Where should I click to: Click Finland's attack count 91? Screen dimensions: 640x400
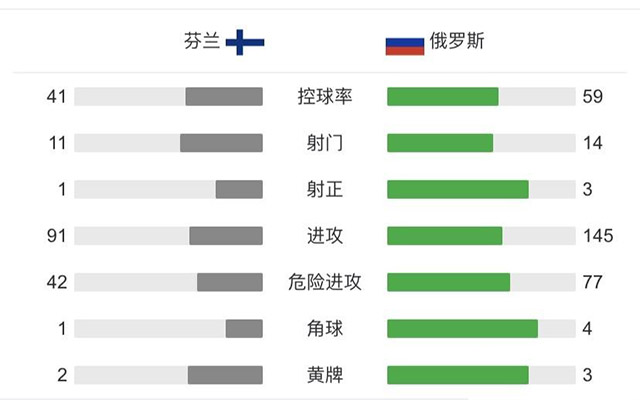pyautogui.click(x=56, y=236)
